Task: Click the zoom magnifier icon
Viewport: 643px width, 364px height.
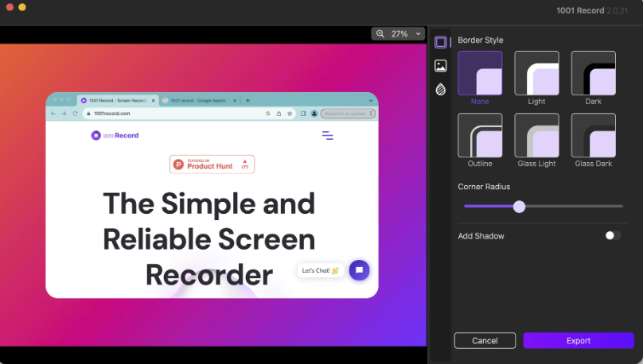Action: pos(380,33)
